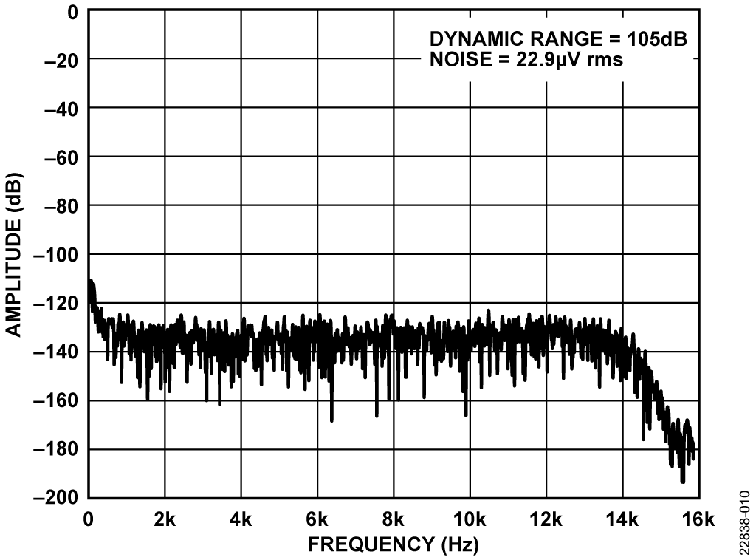The image size is (756, 560).
Task: Click the 4k frequency tick label
Action: pyautogui.click(x=241, y=518)
